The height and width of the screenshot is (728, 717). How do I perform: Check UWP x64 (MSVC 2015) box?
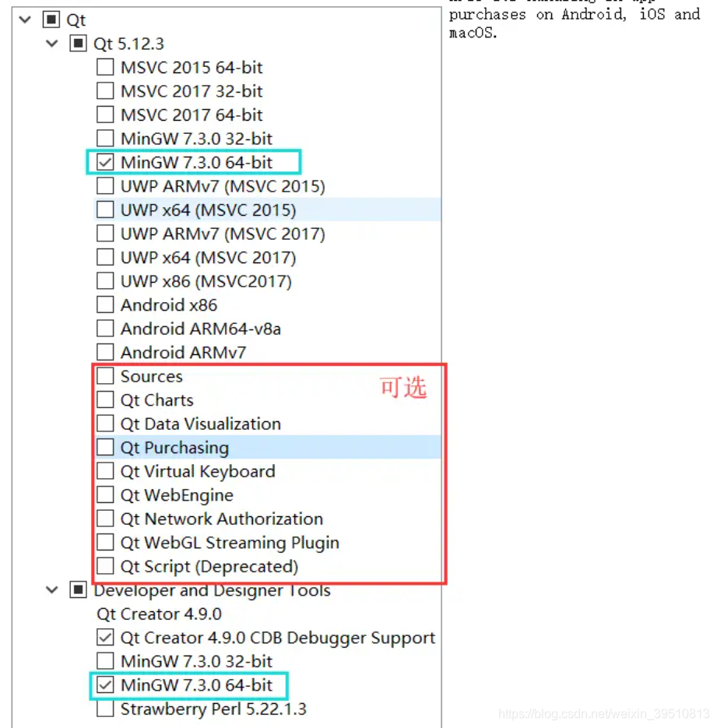pyautogui.click(x=105, y=209)
